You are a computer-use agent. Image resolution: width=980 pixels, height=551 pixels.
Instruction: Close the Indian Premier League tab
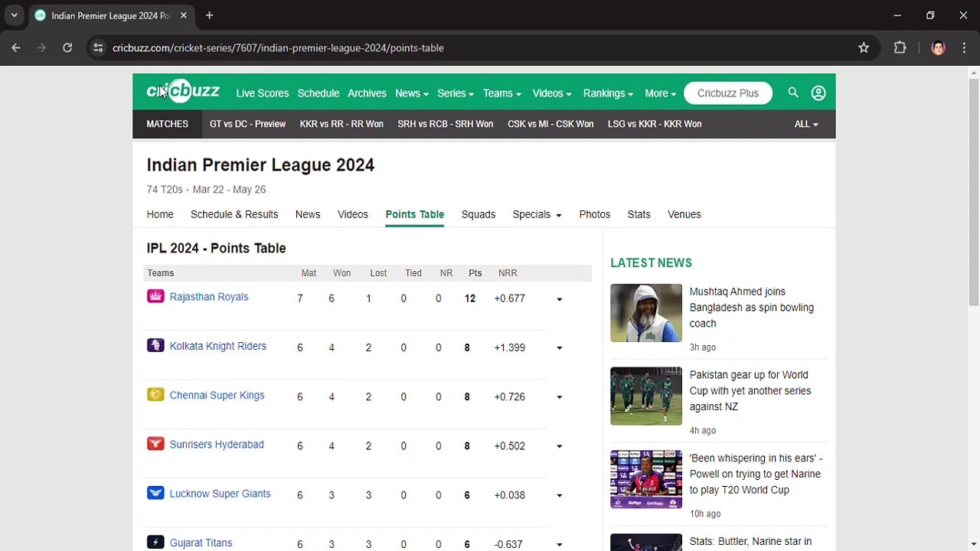[184, 15]
